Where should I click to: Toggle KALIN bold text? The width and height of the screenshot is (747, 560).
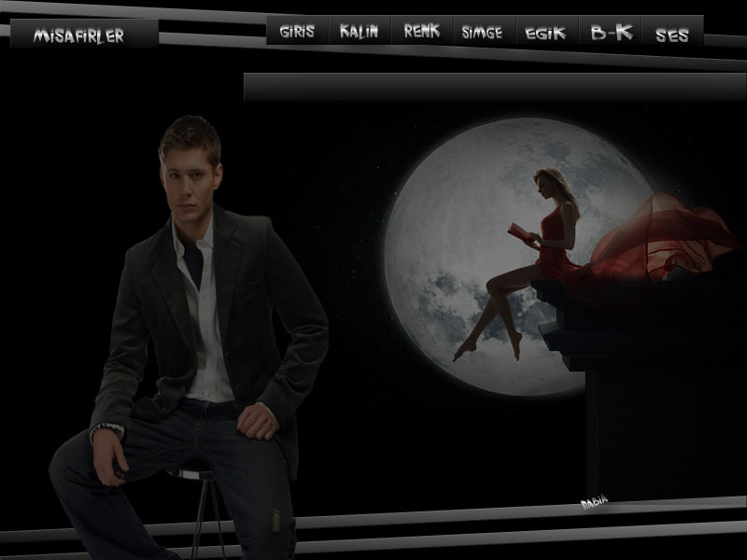pos(359,31)
